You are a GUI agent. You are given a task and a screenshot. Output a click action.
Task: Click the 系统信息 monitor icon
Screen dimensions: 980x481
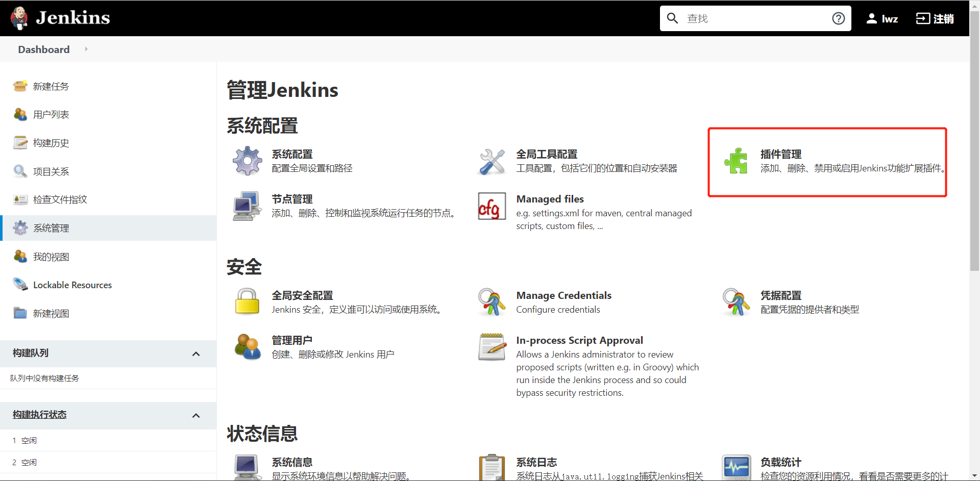[x=247, y=468]
